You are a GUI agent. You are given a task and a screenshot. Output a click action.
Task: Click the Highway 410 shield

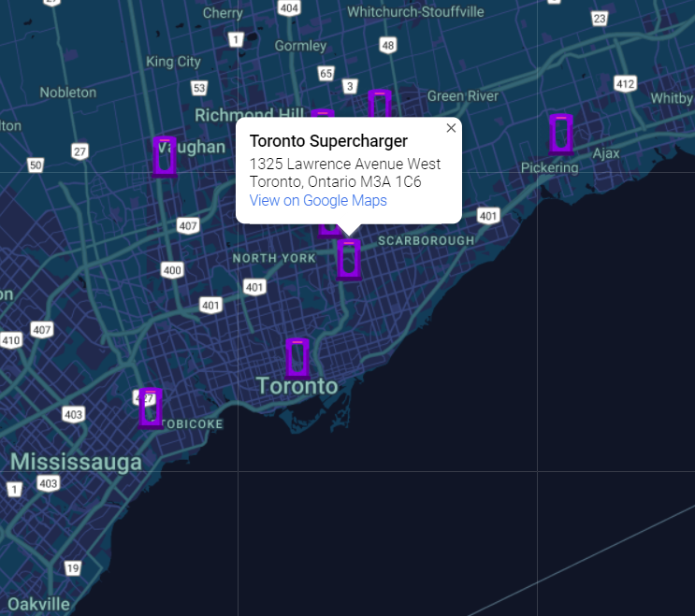[11, 340]
